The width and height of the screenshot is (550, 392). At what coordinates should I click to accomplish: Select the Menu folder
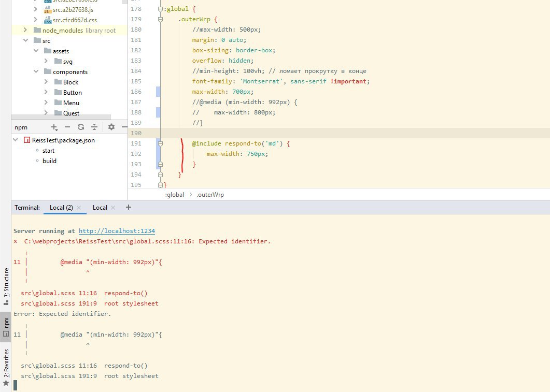[x=71, y=103]
